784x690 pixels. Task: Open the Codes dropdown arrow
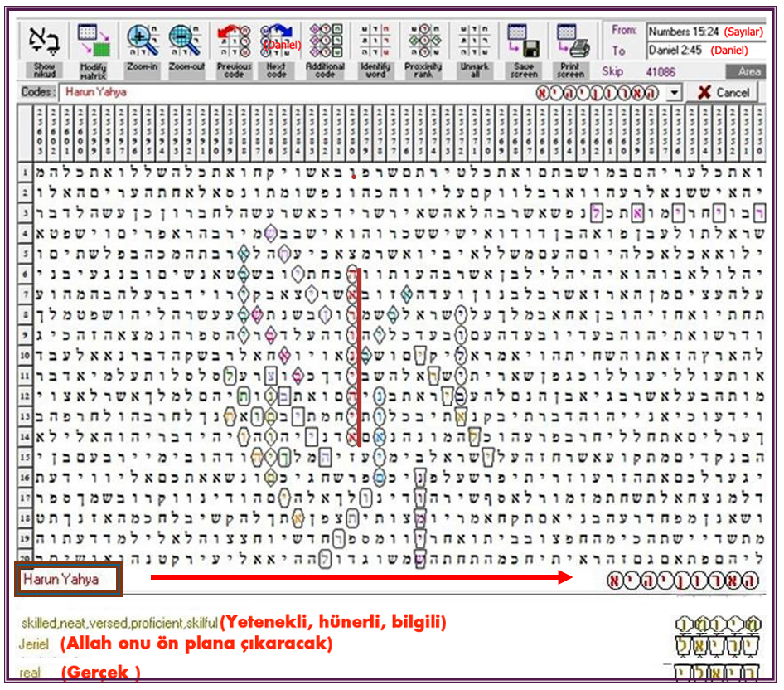pos(675,93)
